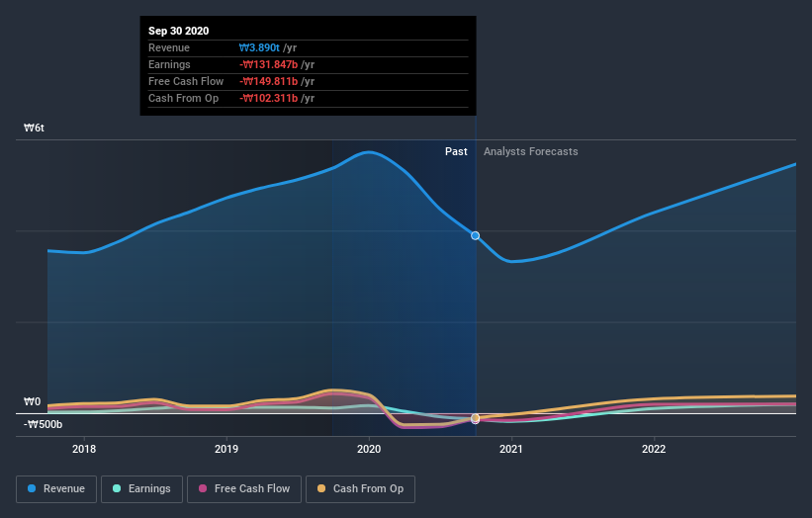Click the ₩6t y-axis label
812x518 pixels.
[x=35, y=128]
